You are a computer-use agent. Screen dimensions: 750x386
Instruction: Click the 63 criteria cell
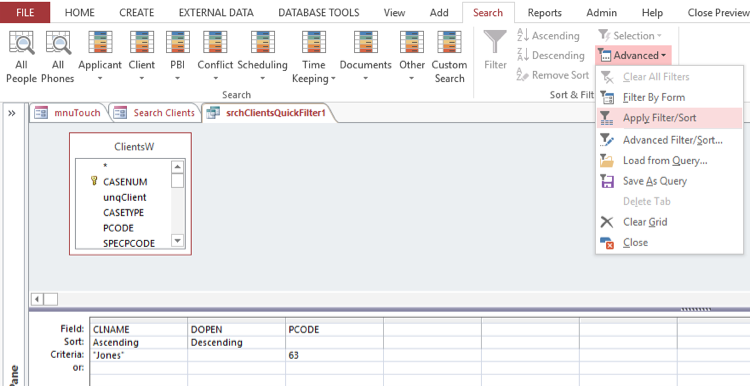pos(334,355)
